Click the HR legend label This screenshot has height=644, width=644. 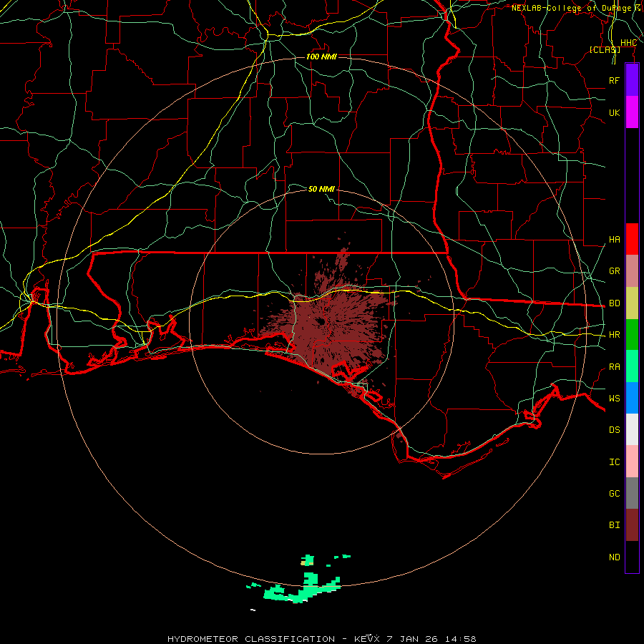[x=614, y=335]
